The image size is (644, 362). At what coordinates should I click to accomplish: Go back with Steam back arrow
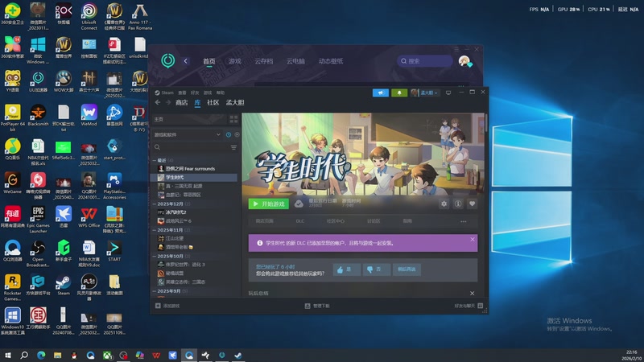click(158, 102)
